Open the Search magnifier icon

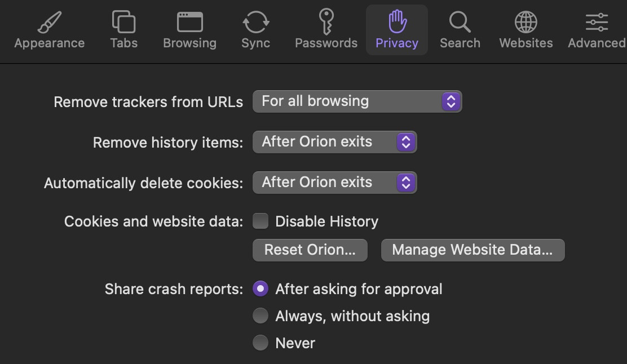(460, 23)
